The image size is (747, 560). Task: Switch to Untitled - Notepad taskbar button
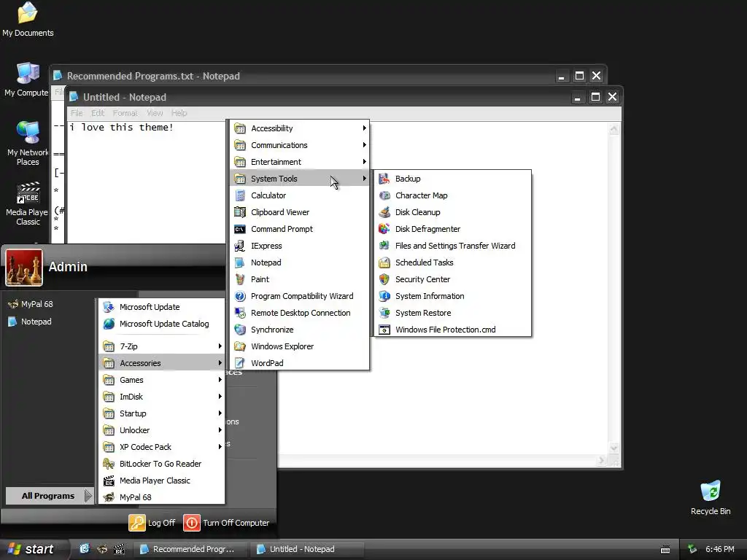[308, 549]
